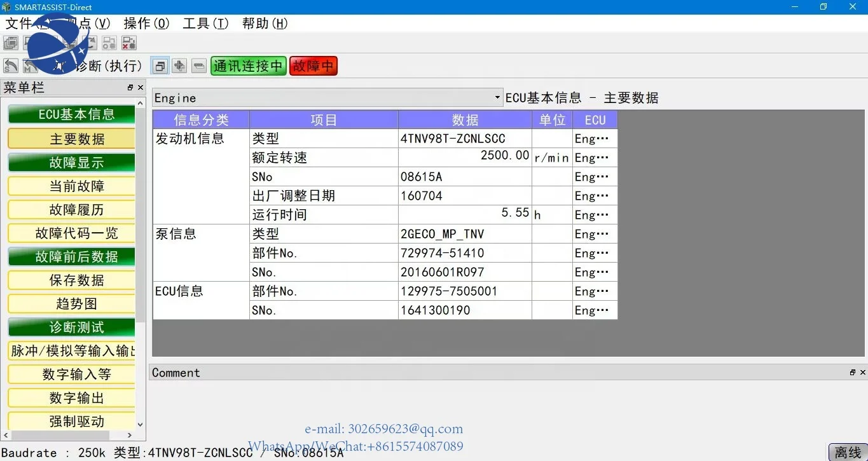Select the 08615A serial number table cell
Screen dimensions: 868x461
pyautogui.click(x=465, y=177)
